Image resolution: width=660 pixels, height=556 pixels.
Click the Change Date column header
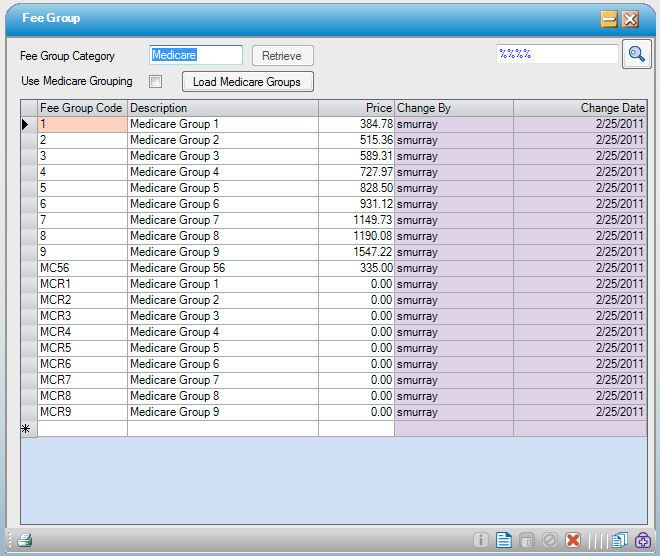(x=580, y=108)
